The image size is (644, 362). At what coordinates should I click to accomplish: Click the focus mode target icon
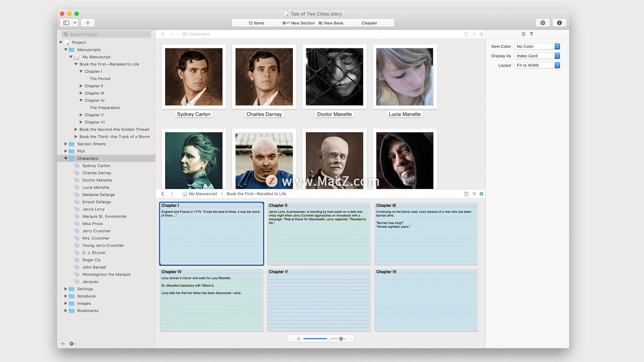543,23
